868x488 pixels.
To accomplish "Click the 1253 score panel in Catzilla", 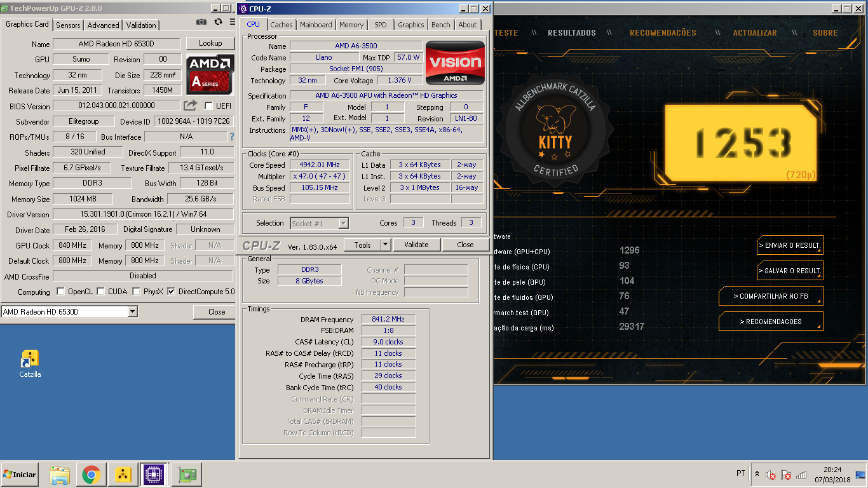I will 741,143.
